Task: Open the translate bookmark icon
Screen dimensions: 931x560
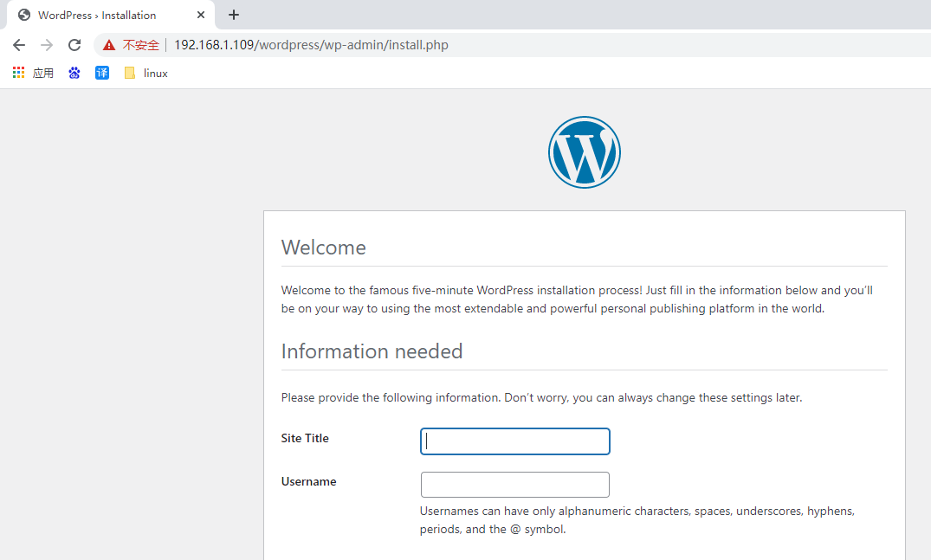Action: coord(102,73)
